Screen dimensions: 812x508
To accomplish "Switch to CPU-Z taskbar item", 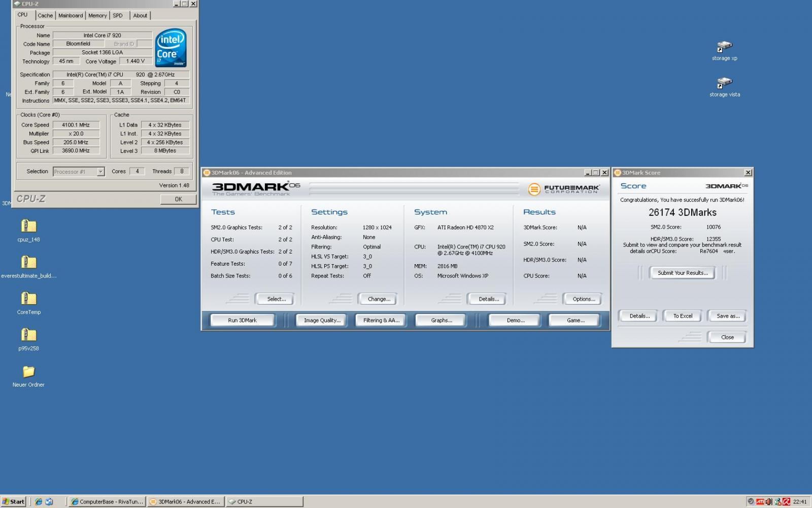I will (x=264, y=501).
